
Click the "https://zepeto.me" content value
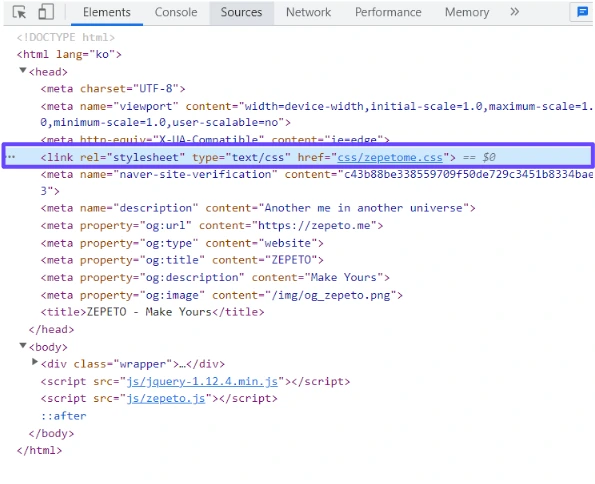[x=314, y=225]
